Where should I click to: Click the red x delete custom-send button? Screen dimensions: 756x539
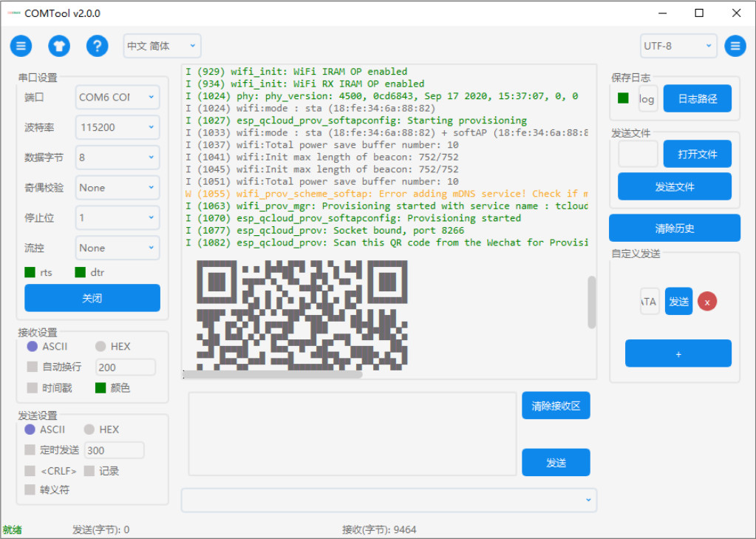click(x=706, y=302)
